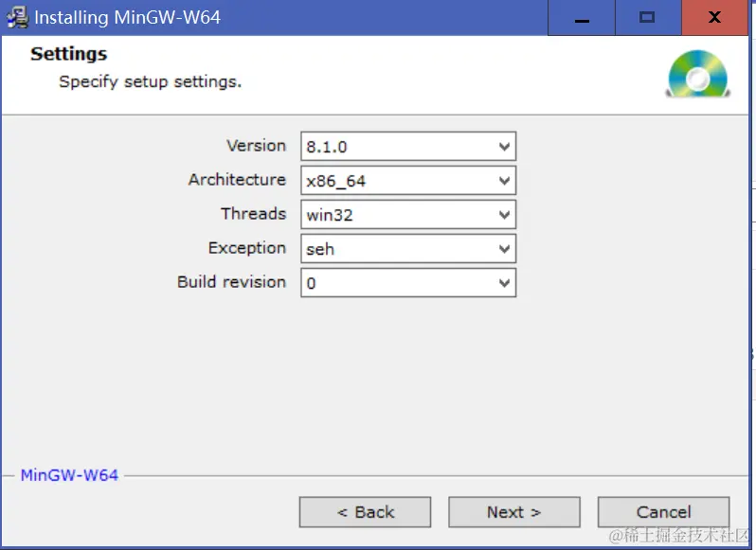Click the CD disc setup icon
Screen dimensions: 756x550
(697, 74)
